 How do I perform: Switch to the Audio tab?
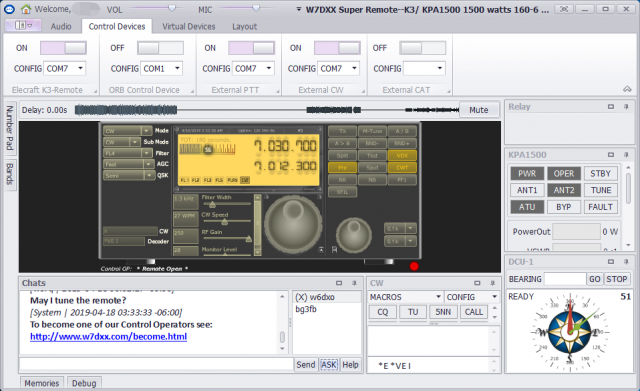point(61,26)
